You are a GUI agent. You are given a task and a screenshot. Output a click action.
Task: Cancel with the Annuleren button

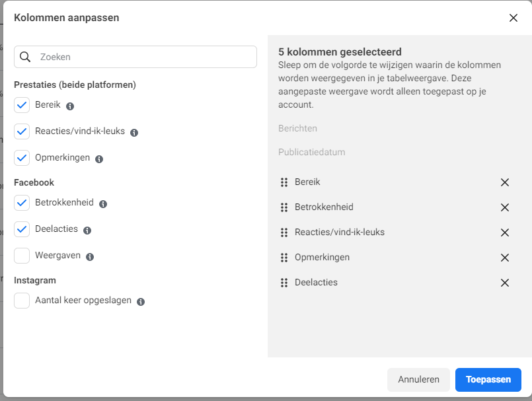coord(419,380)
